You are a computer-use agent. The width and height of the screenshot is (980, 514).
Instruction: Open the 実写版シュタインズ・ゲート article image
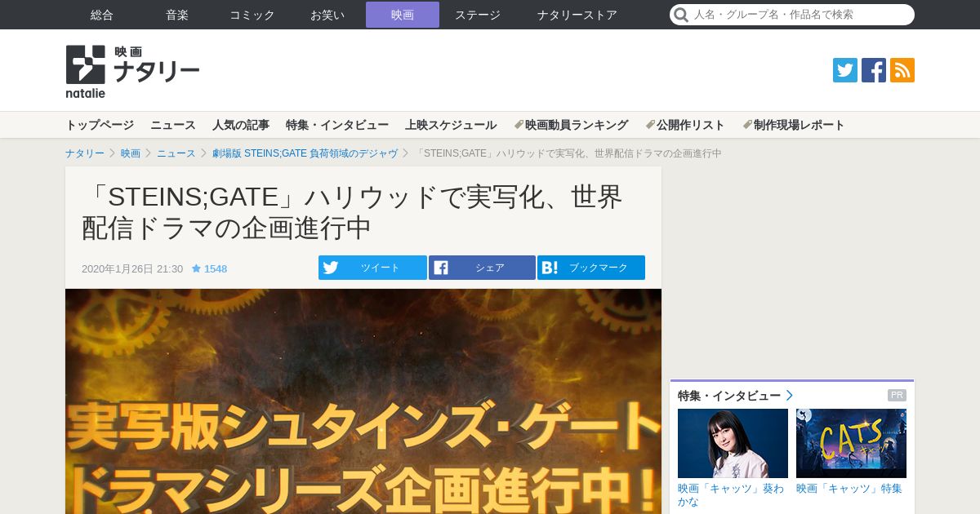coord(363,401)
